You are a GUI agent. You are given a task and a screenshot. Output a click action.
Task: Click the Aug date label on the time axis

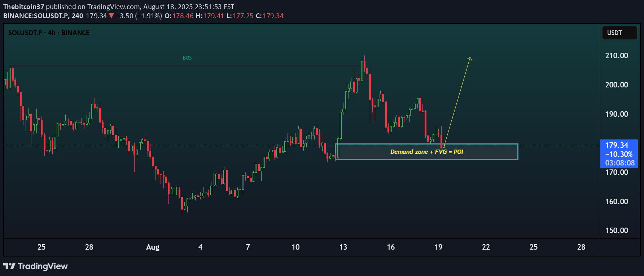point(153,247)
